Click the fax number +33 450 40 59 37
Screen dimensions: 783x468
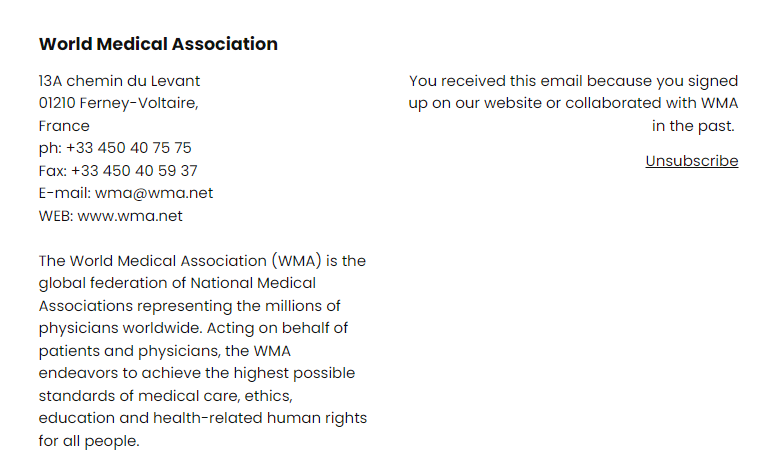click(134, 171)
